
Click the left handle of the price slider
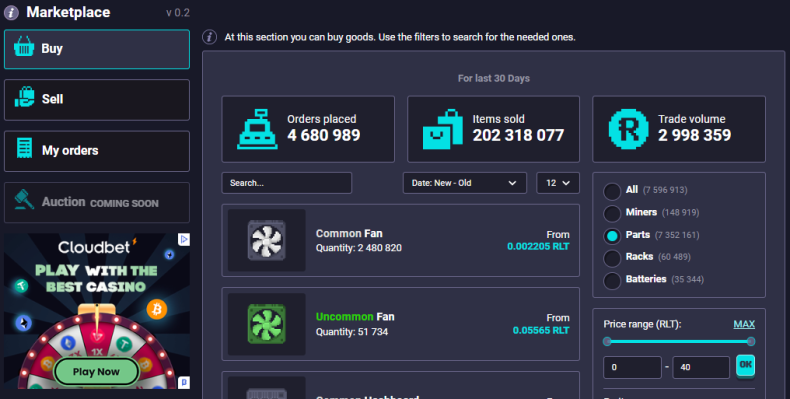[607, 342]
